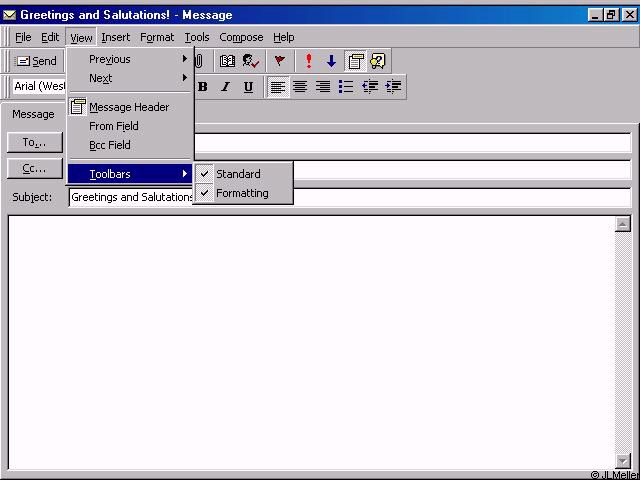Click the body scrollbar down arrow
This screenshot has width=640, height=480.
coord(622,461)
